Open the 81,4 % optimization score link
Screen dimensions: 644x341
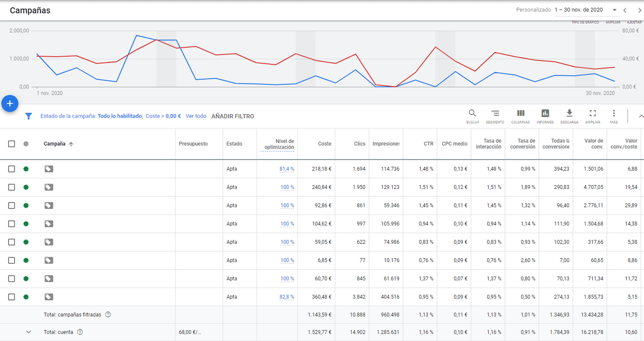(287, 169)
